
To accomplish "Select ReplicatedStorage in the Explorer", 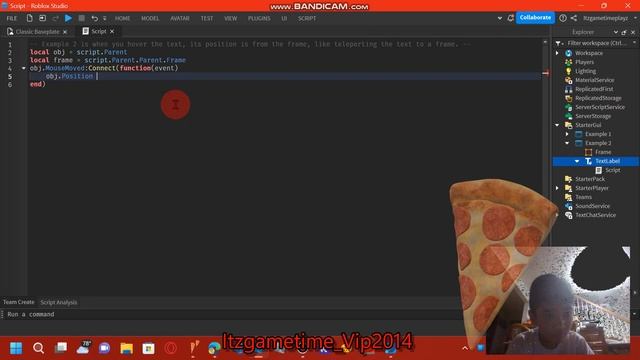I will click(598, 98).
